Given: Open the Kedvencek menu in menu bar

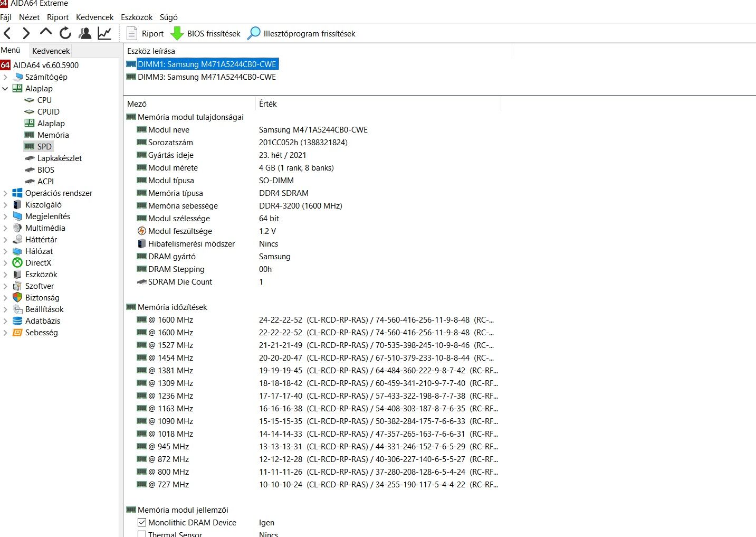Looking at the screenshot, I should [94, 17].
